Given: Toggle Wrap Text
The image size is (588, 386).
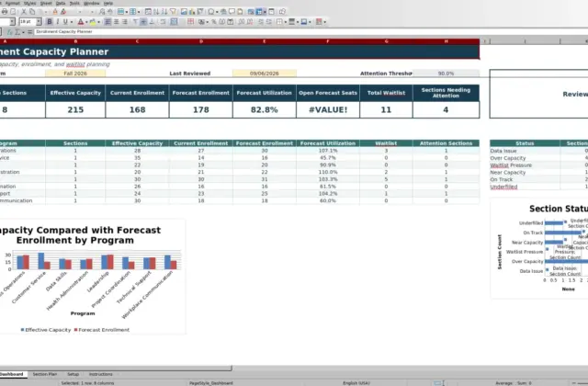Looking at the screenshot, I should coord(163,22).
